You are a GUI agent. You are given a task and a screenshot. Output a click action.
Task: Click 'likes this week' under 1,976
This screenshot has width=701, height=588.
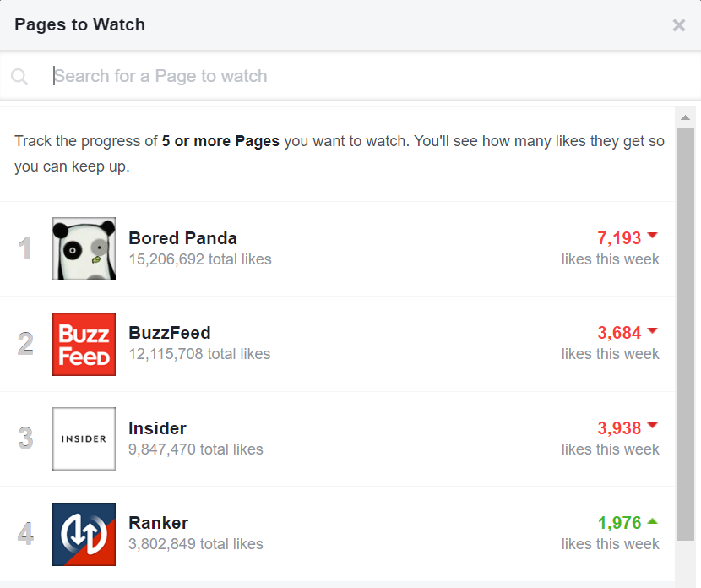[611, 544]
